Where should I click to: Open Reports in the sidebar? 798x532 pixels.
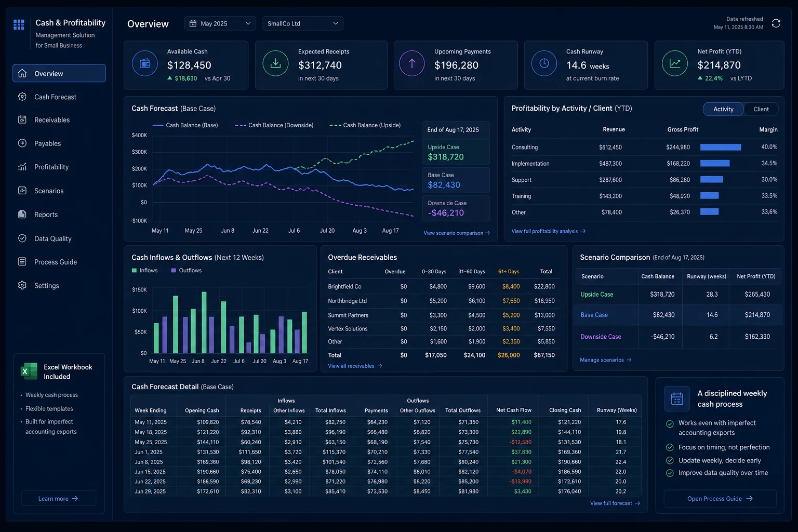(59, 214)
